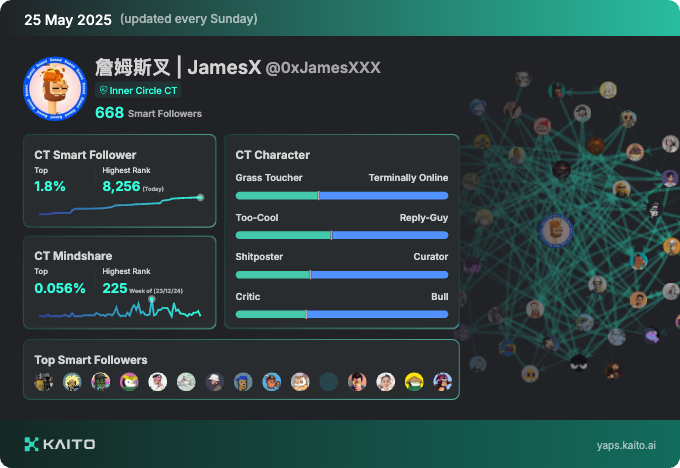
Task: Click the 'Terminally Online' label
Action: 408,178
